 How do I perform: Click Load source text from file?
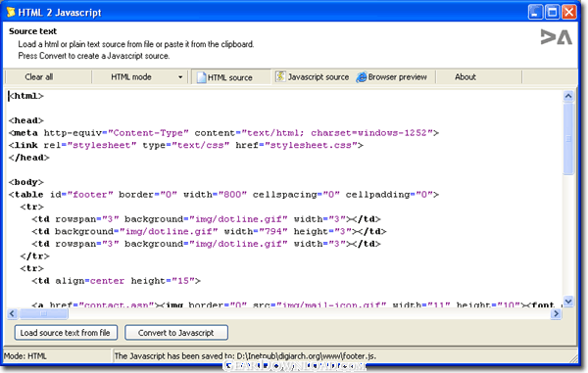coord(66,333)
